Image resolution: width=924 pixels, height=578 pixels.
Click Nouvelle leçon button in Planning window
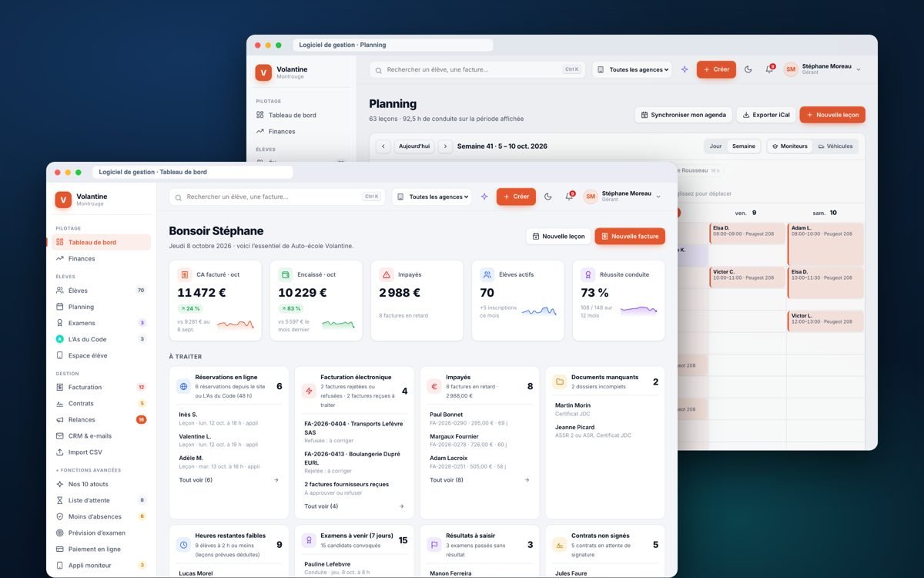tap(832, 115)
